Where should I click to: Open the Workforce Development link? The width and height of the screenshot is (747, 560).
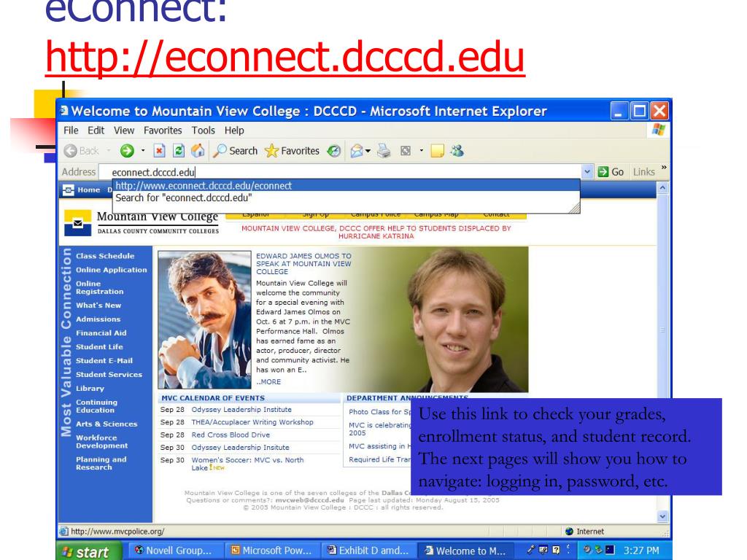(102, 442)
